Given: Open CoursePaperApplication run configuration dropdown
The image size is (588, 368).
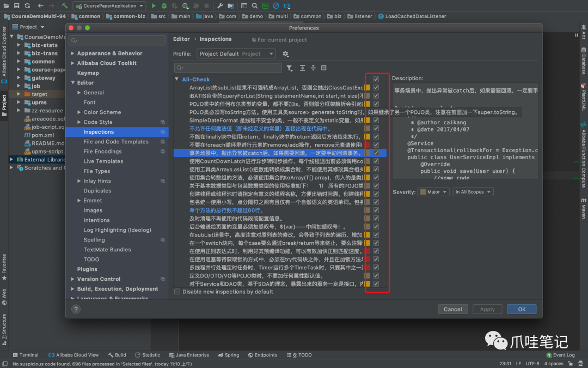Looking at the screenshot, I should coord(109,5).
